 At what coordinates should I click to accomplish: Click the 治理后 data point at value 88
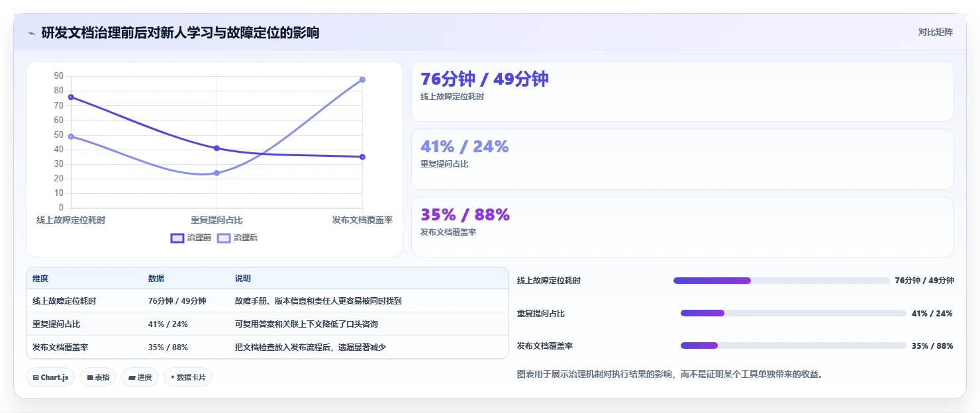click(x=362, y=79)
